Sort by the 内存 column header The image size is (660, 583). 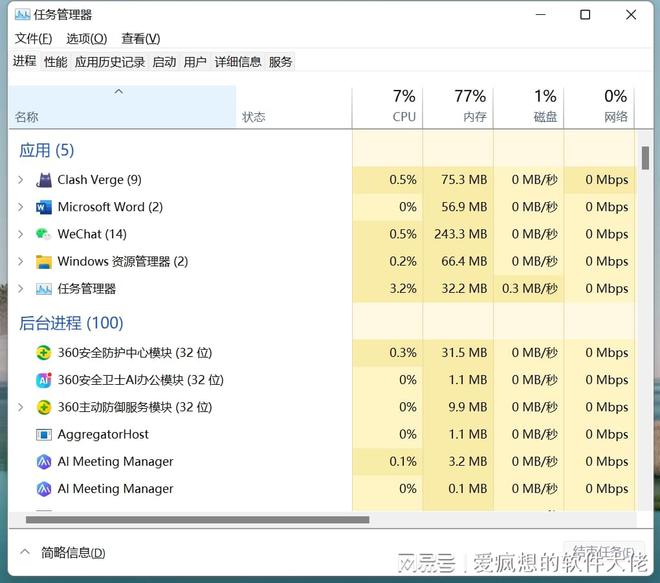click(x=458, y=107)
